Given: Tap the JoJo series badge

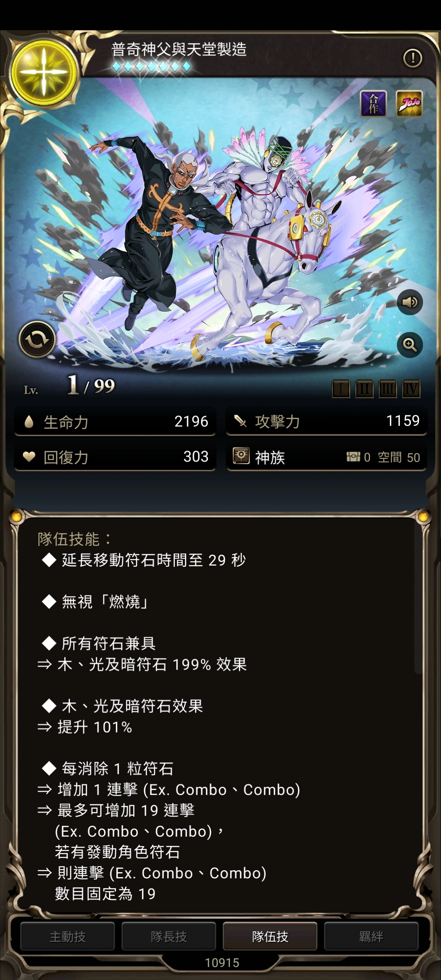Looking at the screenshot, I should point(409,103).
